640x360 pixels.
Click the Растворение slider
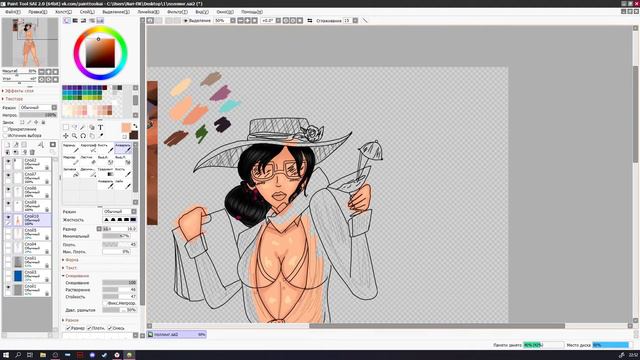119,290
